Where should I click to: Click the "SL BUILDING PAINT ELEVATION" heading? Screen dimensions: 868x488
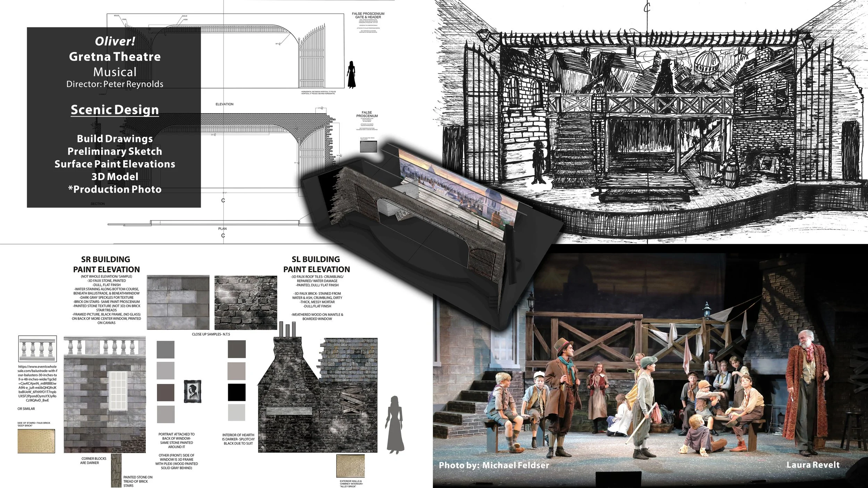[317, 264]
